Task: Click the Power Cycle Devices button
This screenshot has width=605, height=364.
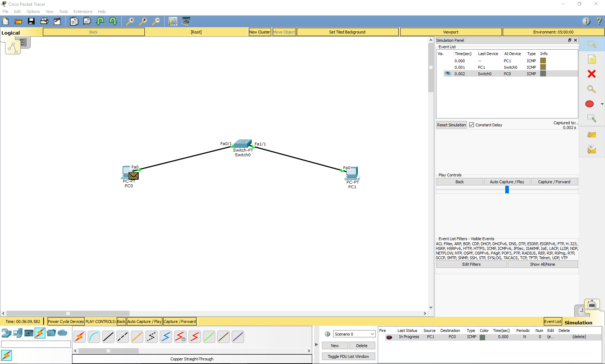Action: (x=66, y=322)
